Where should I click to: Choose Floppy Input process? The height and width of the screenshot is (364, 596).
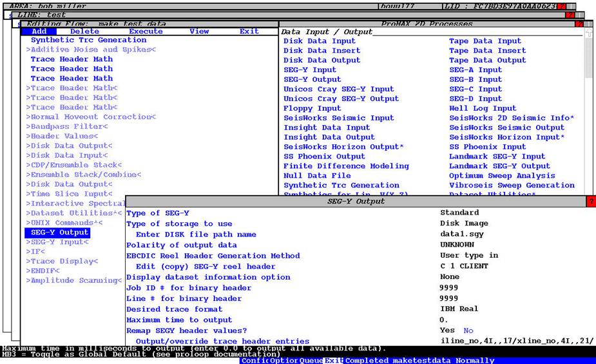(312, 108)
